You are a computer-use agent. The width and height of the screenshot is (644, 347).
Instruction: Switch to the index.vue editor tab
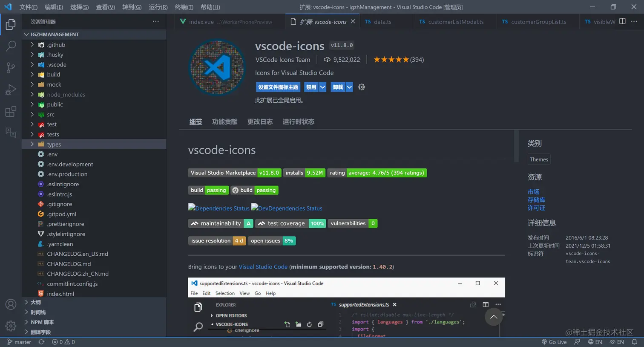(x=230, y=22)
